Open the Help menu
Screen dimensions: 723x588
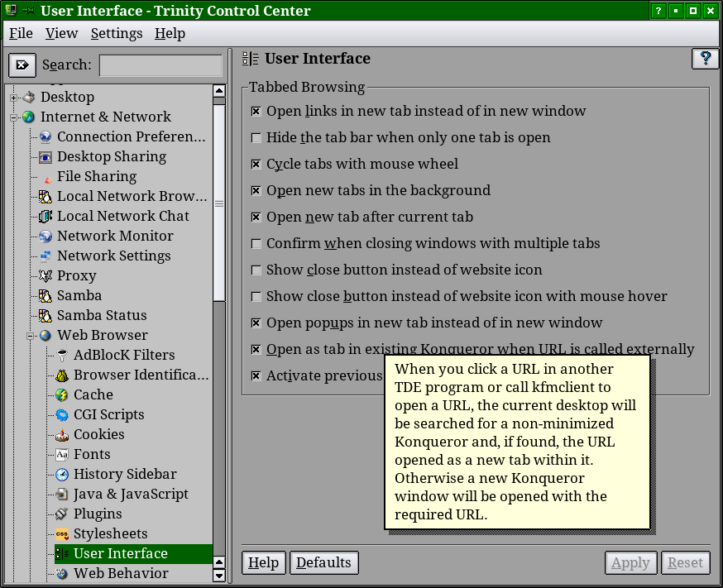pos(170,33)
